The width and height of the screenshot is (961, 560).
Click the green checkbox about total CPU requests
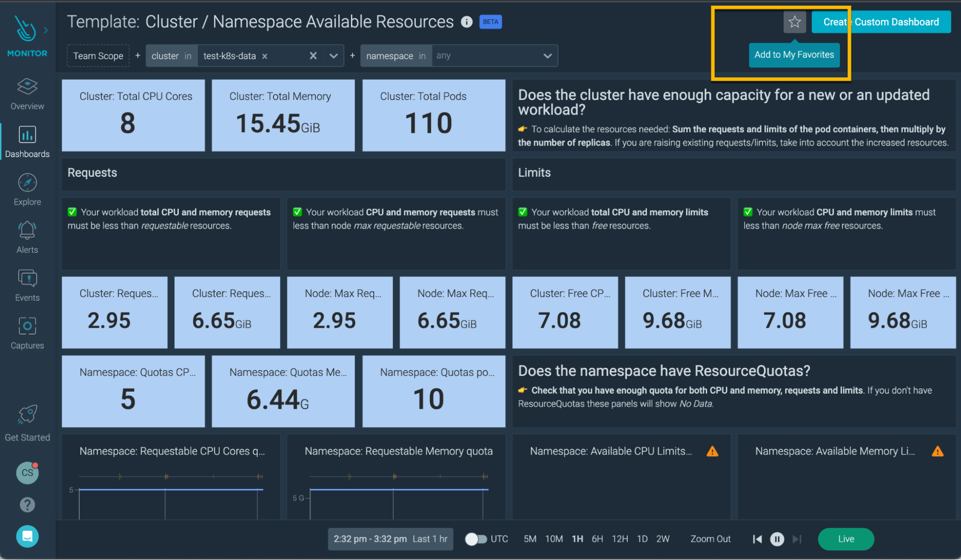click(x=73, y=212)
